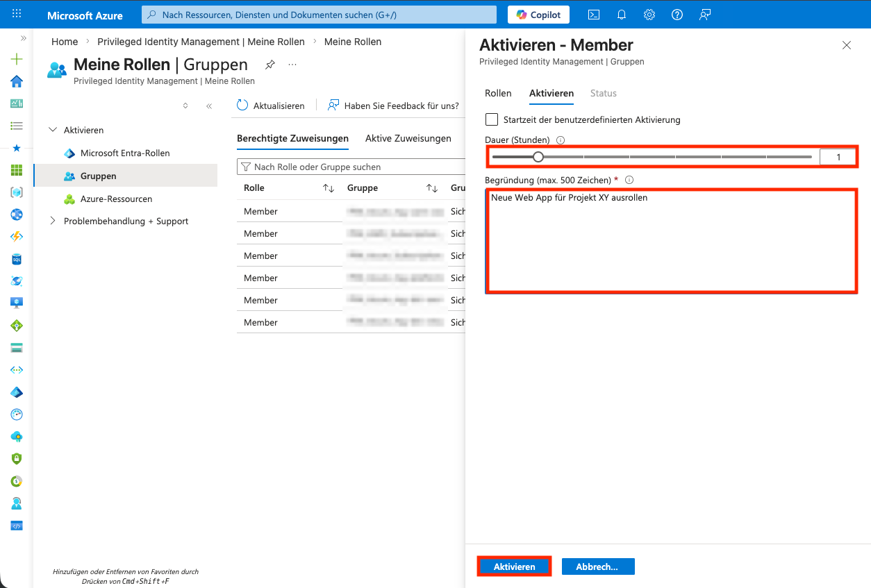Click the help question mark icon
This screenshot has height=588, width=871.
tap(677, 15)
